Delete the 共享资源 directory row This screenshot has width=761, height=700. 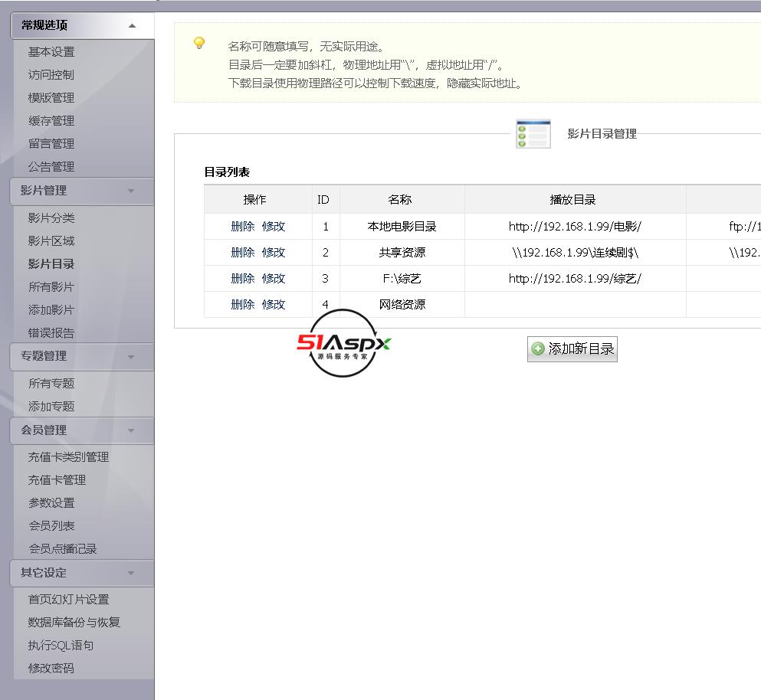pyautogui.click(x=243, y=253)
